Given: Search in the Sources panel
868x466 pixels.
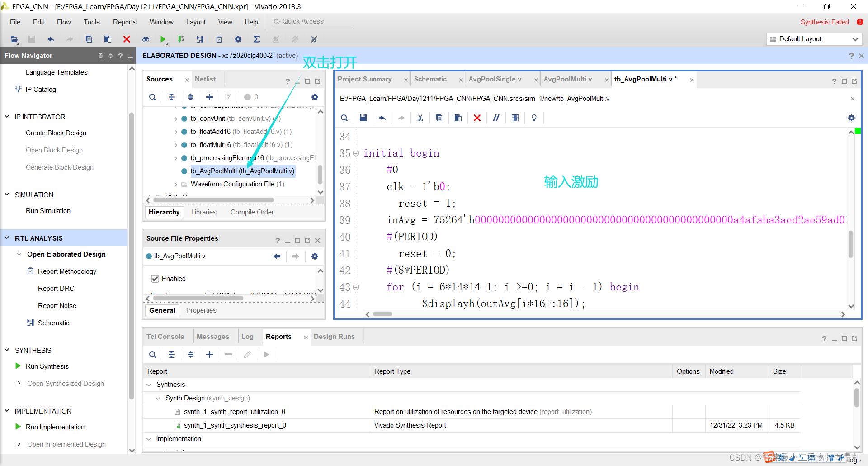Looking at the screenshot, I should [153, 97].
